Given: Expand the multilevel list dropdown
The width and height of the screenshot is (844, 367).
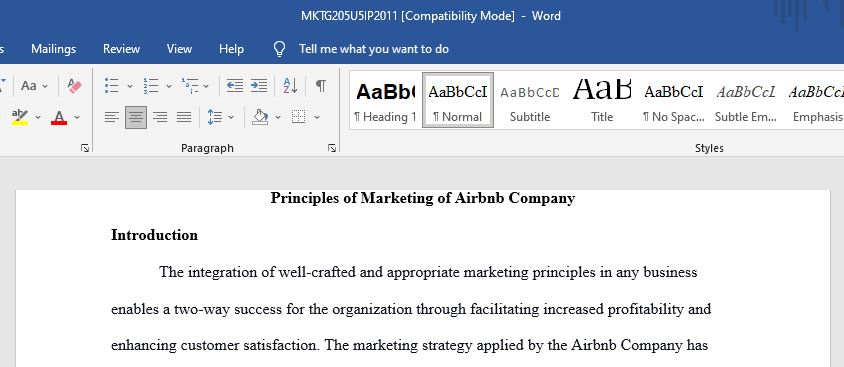Looking at the screenshot, I should click(206, 86).
